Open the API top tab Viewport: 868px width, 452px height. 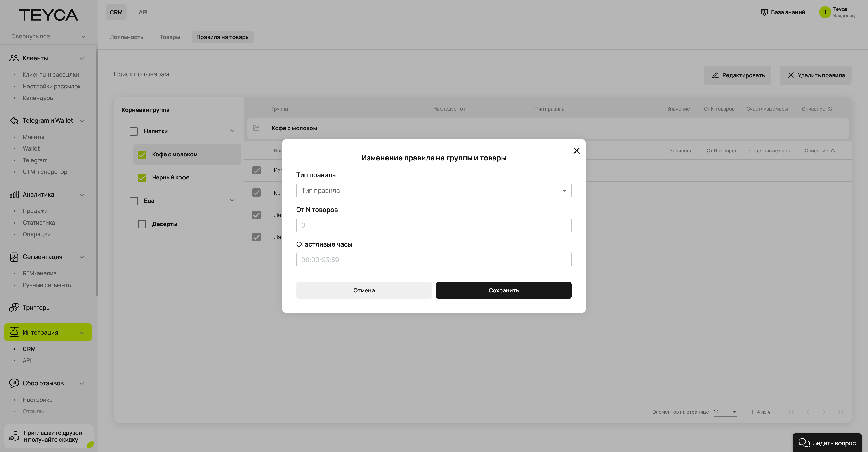pos(143,12)
